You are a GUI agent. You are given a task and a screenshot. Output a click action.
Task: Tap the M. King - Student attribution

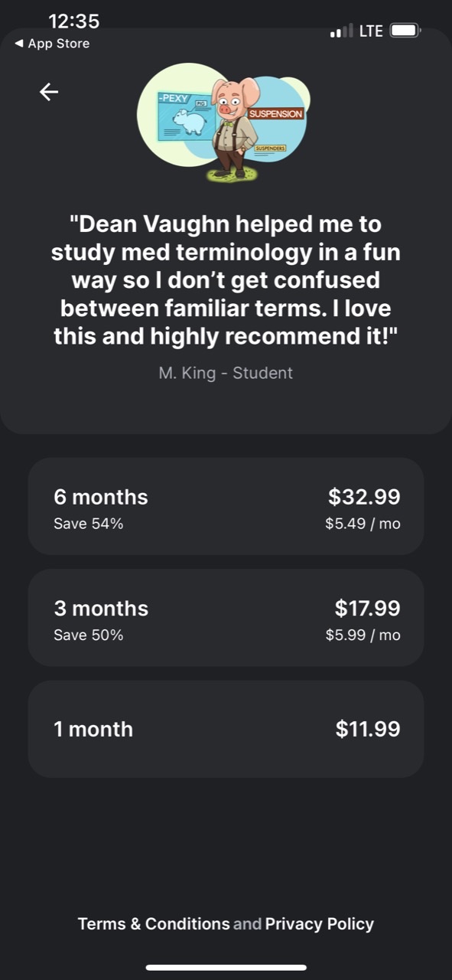coord(226,374)
